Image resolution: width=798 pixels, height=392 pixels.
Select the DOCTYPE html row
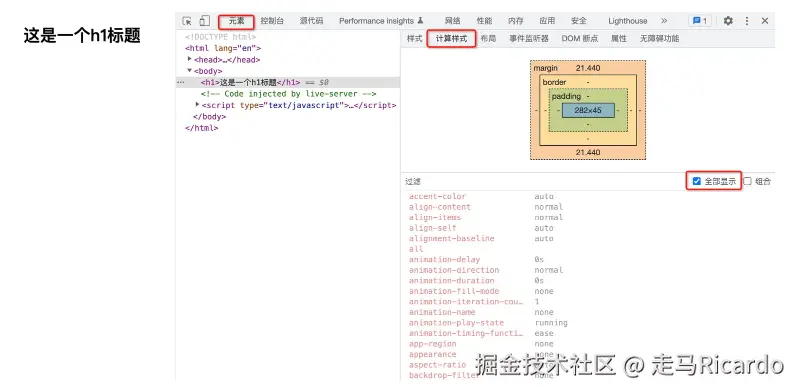[220, 37]
